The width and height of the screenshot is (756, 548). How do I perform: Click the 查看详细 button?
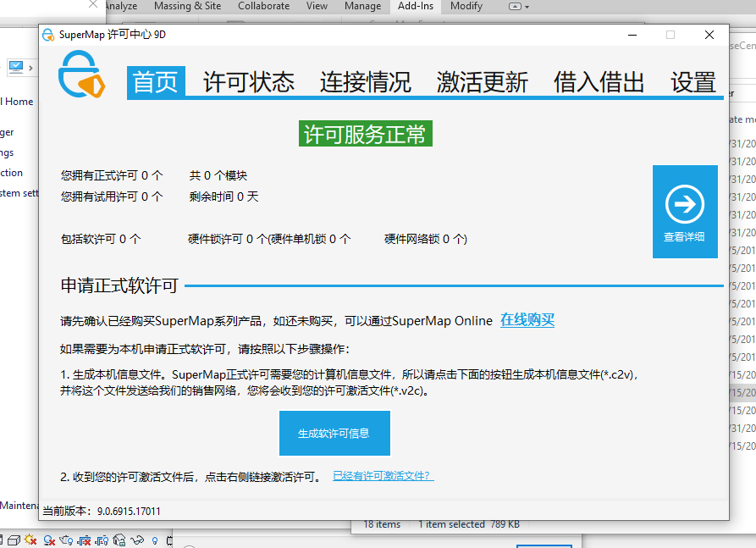point(685,212)
